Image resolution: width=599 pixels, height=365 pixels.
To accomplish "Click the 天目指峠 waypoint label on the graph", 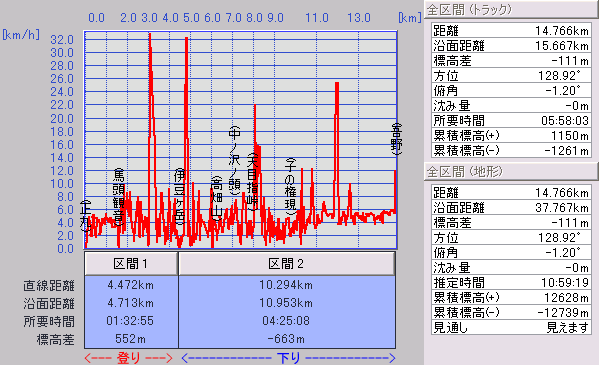I will (252, 182).
